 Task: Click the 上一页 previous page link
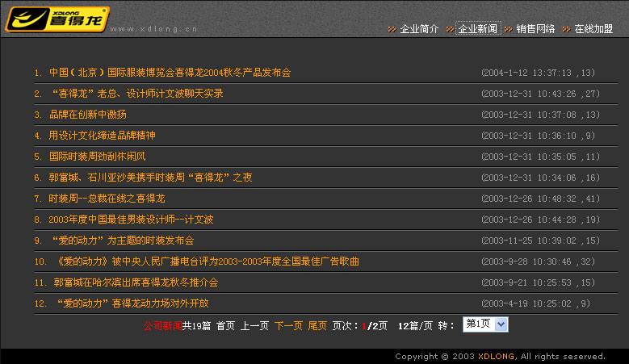(254, 326)
